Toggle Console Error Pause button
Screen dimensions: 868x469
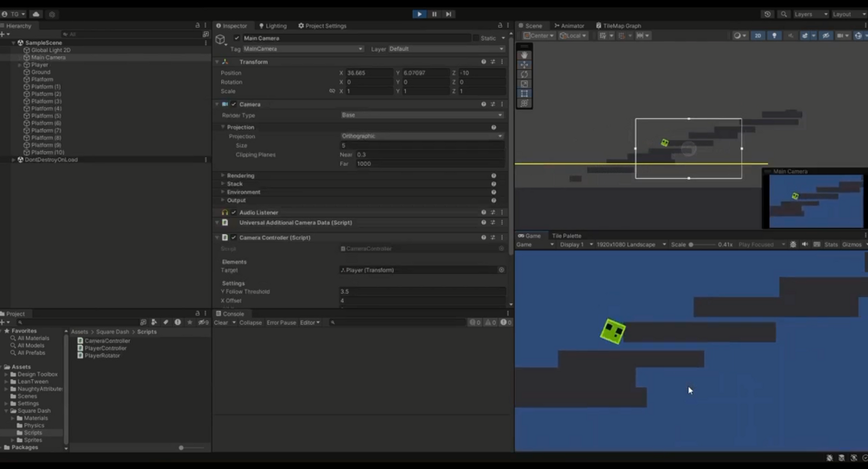point(281,322)
